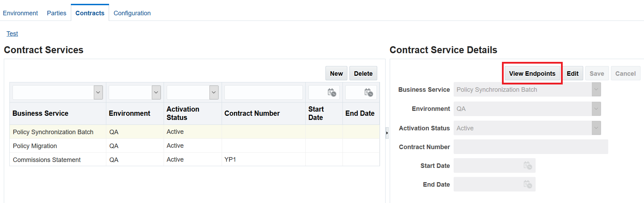Open the Environment filter dropdown

(x=156, y=92)
